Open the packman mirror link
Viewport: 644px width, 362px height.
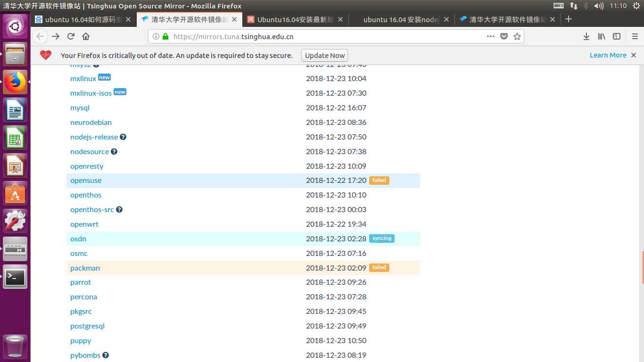pyautogui.click(x=85, y=268)
